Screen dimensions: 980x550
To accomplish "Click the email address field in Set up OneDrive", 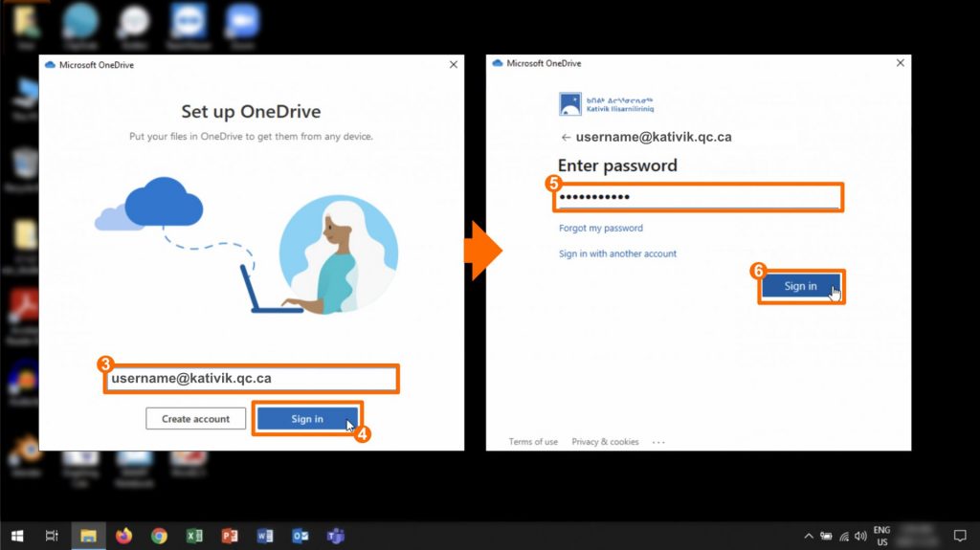I will click(250, 379).
